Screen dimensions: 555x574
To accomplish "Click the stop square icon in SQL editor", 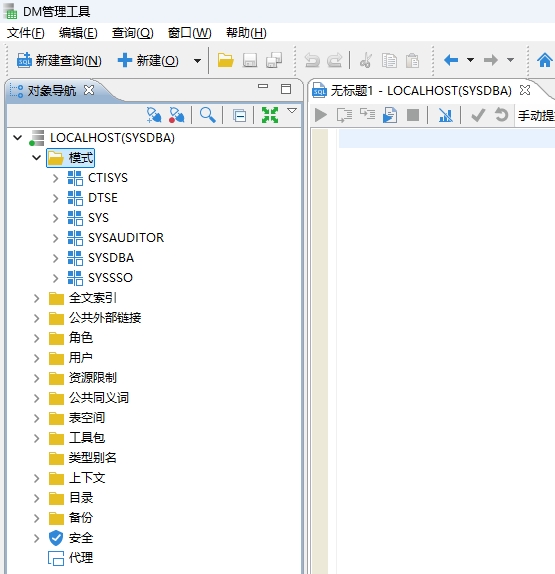I will [413, 115].
